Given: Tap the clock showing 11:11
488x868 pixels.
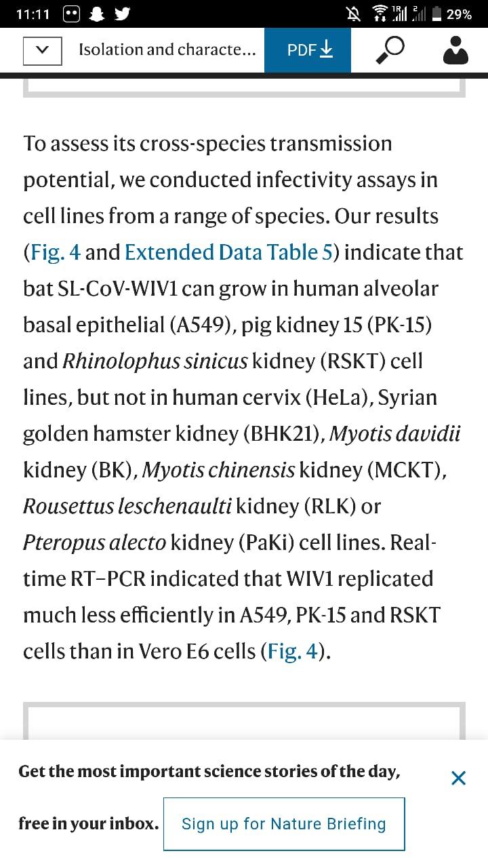Looking at the screenshot, I should [33, 14].
